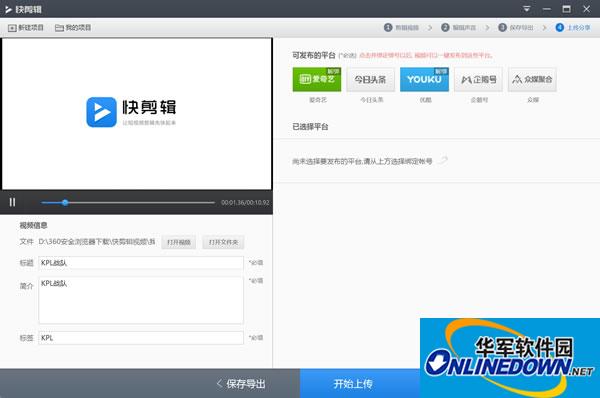Screen dimensions: 600x398
Task: Open the title bar dropdown menu
Action: click(527, 9)
